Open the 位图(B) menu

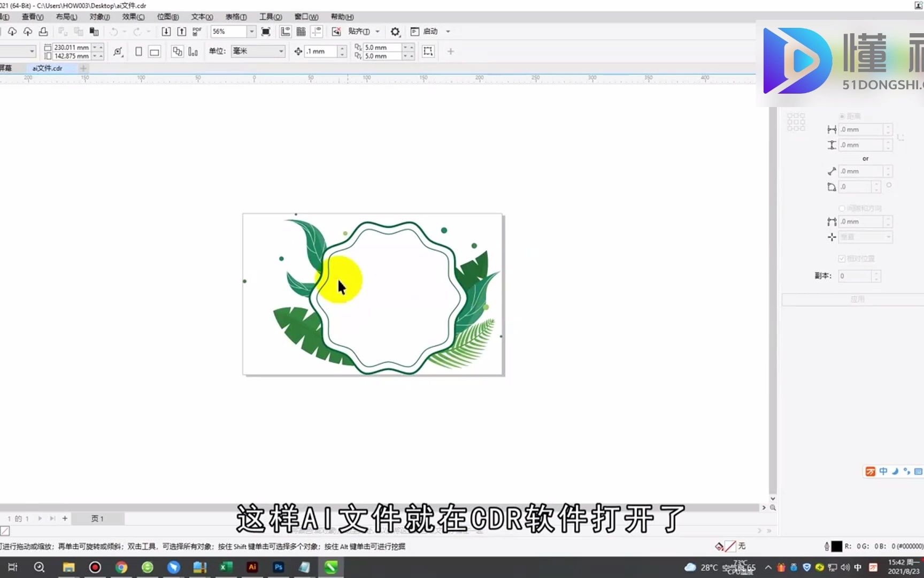[x=168, y=17]
